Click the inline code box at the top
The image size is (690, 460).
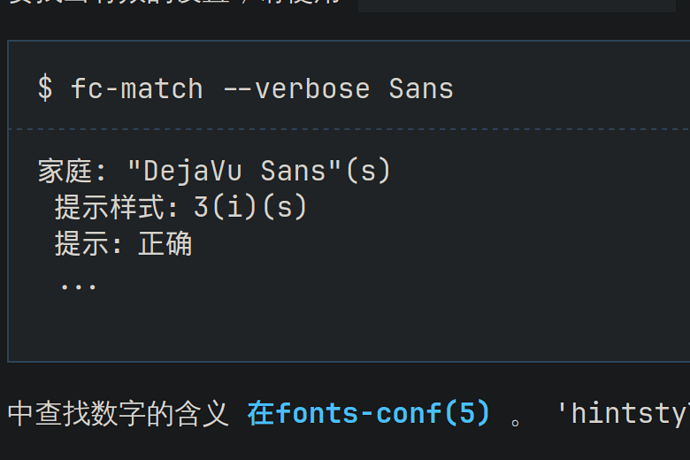click(517, 5)
